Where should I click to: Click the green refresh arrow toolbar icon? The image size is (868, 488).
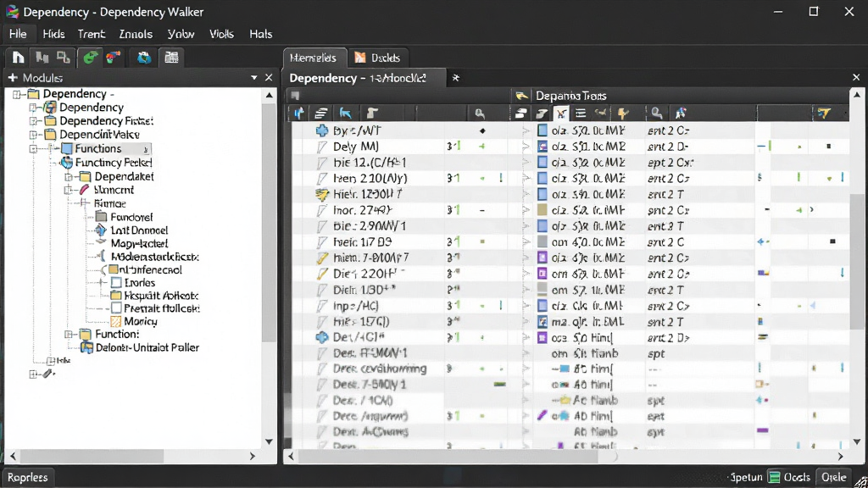pyautogui.click(x=90, y=58)
